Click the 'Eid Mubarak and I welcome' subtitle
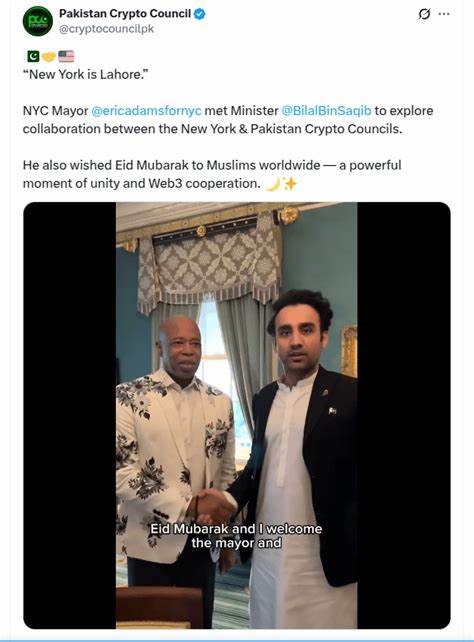This screenshot has height=642, width=474. tap(236, 529)
